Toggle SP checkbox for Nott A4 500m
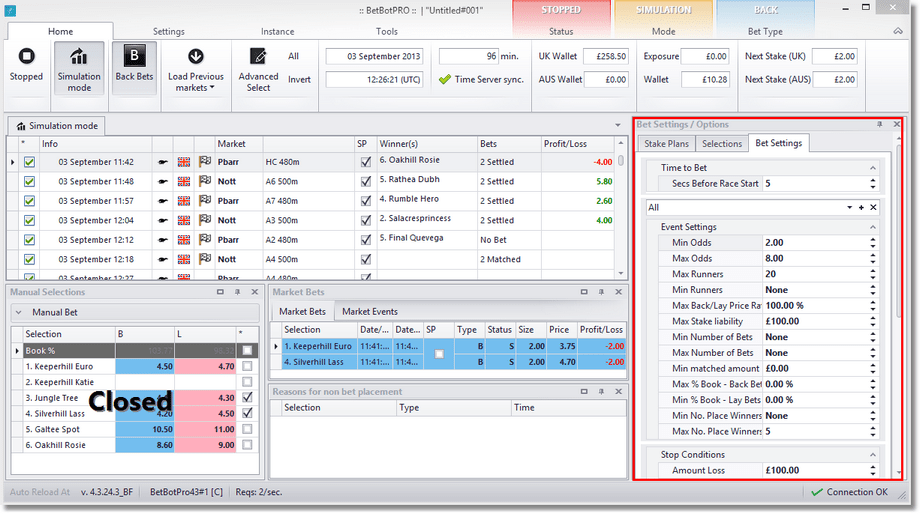 pyautogui.click(x=366, y=259)
